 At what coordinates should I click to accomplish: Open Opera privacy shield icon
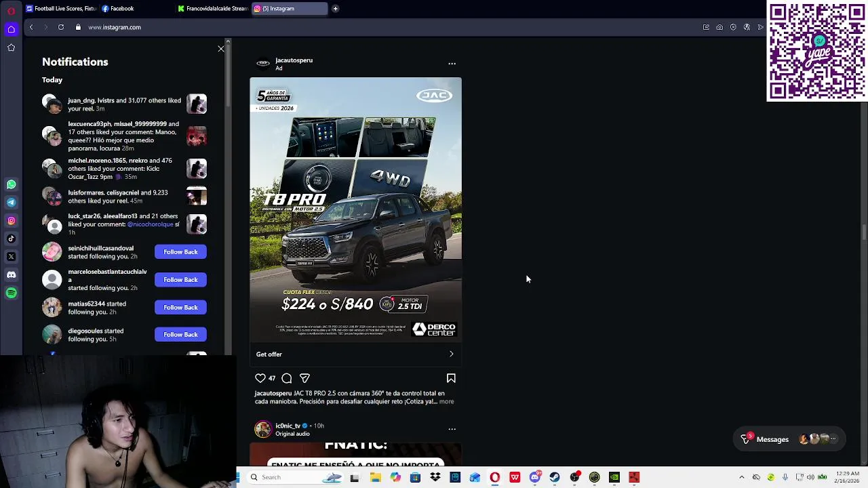click(733, 27)
